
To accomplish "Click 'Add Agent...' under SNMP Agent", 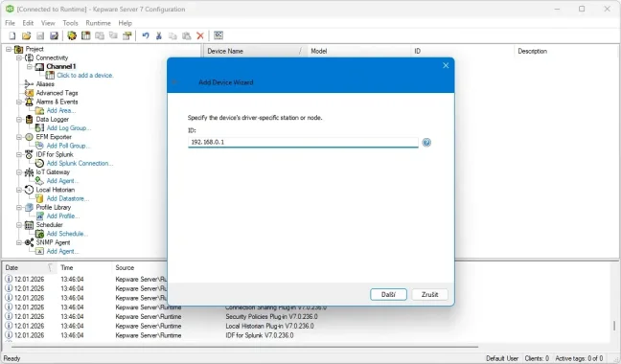I will pyautogui.click(x=62, y=251).
